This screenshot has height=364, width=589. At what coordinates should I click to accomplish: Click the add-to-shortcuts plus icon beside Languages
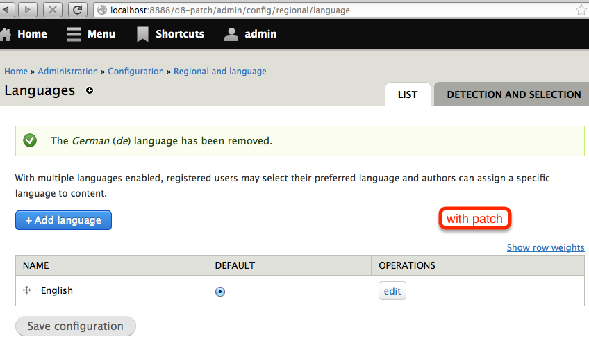point(89,91)
